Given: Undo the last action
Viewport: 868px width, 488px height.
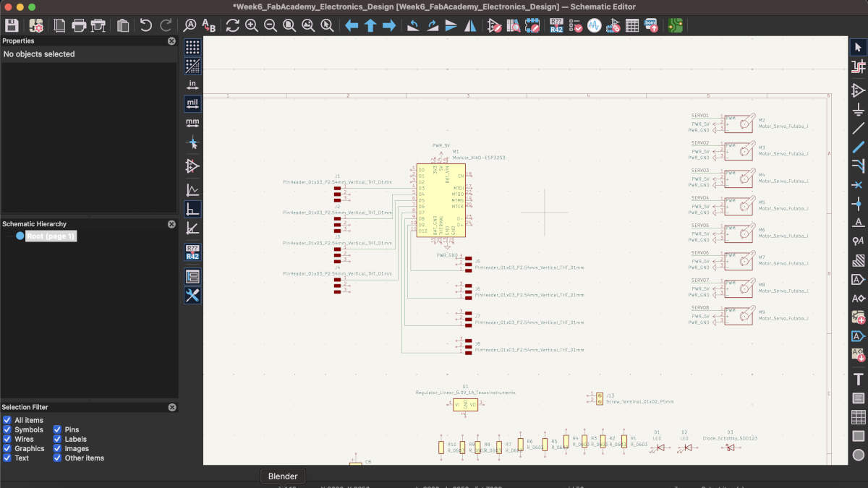Looking at the screenshot, I should pyautogui.click(x=146, y=25).
